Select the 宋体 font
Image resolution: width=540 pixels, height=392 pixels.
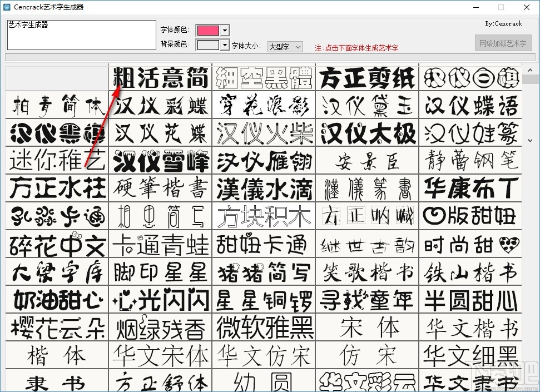(367, 328)
